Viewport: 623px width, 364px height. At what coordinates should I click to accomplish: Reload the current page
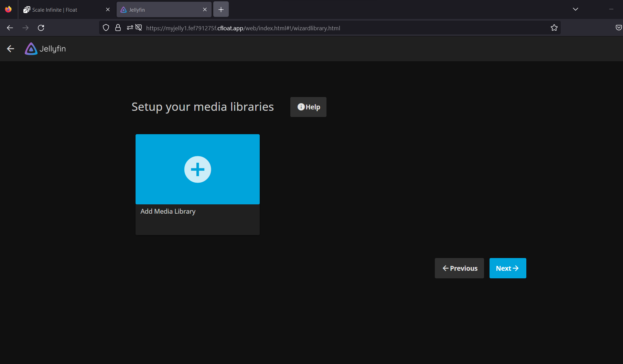(41, 28)
